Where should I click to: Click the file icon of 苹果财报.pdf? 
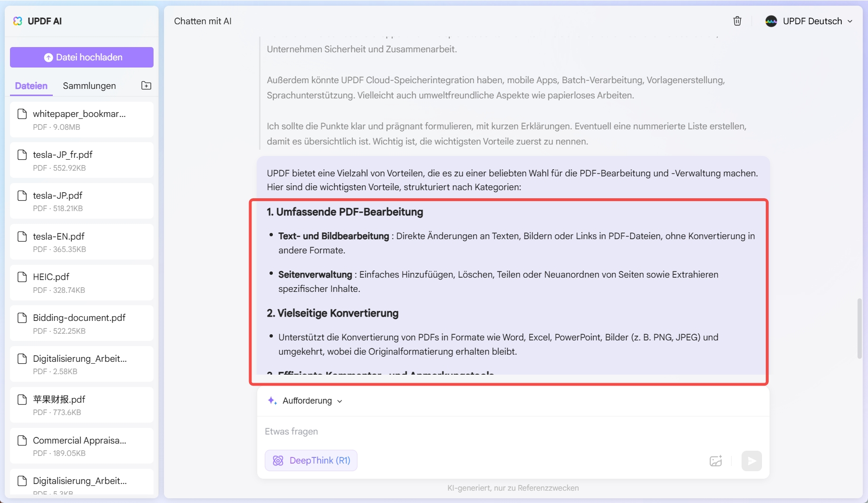(x=22, y=399)
